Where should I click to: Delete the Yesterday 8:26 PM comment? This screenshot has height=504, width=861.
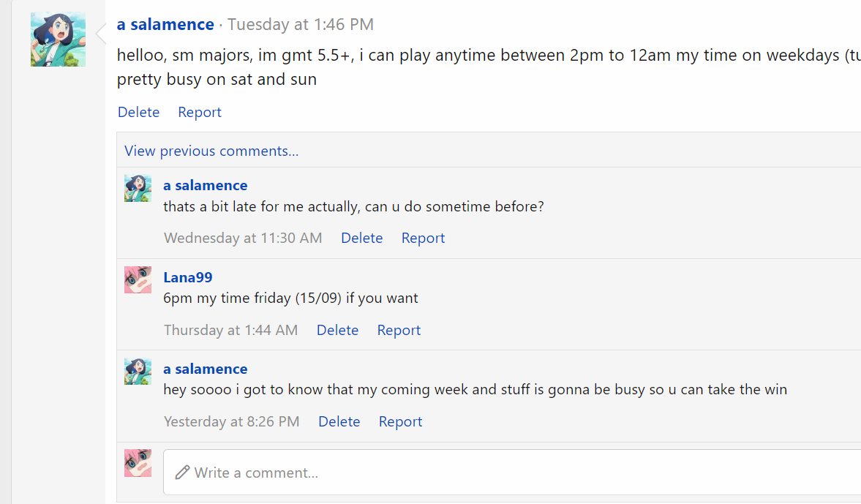click(339, 421)
